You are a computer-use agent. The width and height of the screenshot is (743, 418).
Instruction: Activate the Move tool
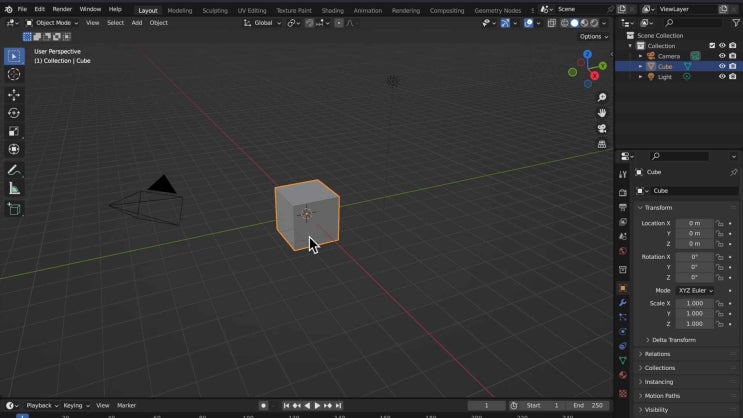(x=14, y=95)
